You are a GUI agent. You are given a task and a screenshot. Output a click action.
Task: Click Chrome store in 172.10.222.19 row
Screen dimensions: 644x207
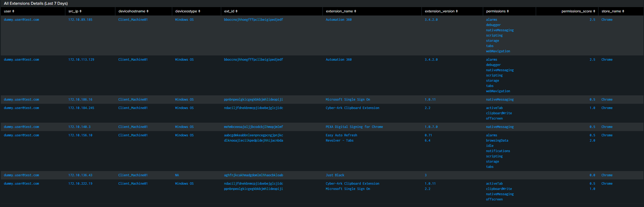click(x=607, y=184)
